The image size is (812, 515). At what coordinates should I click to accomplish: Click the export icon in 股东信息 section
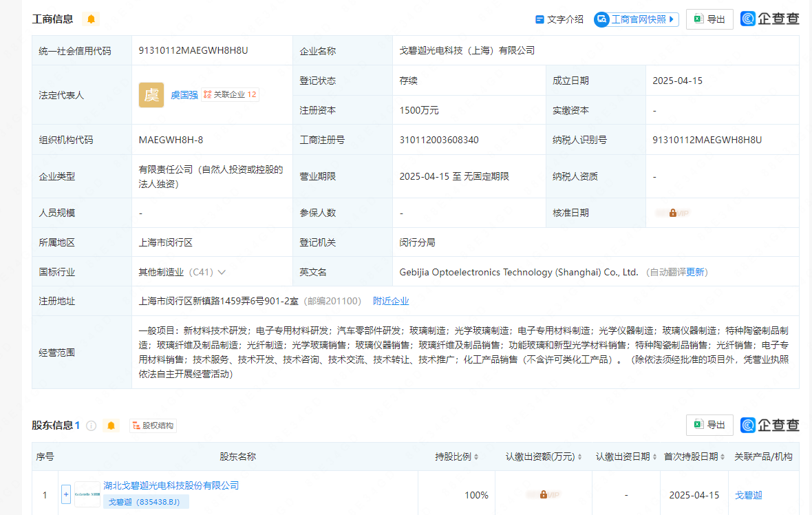tap(709, 425)
